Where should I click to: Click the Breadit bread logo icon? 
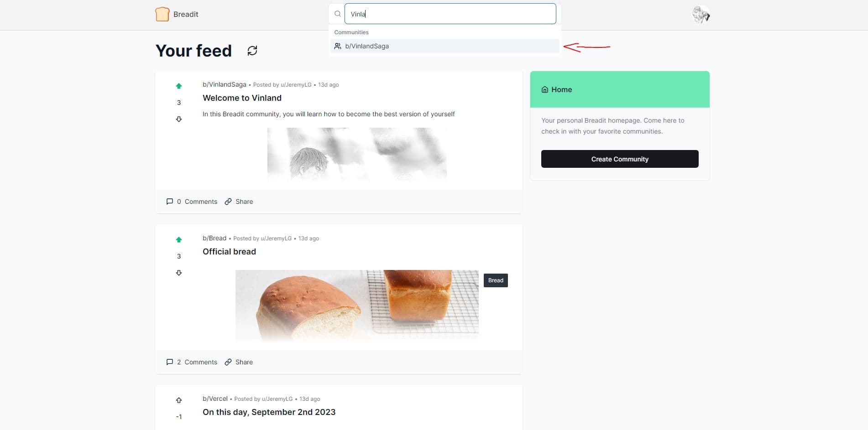click(162, 14)
